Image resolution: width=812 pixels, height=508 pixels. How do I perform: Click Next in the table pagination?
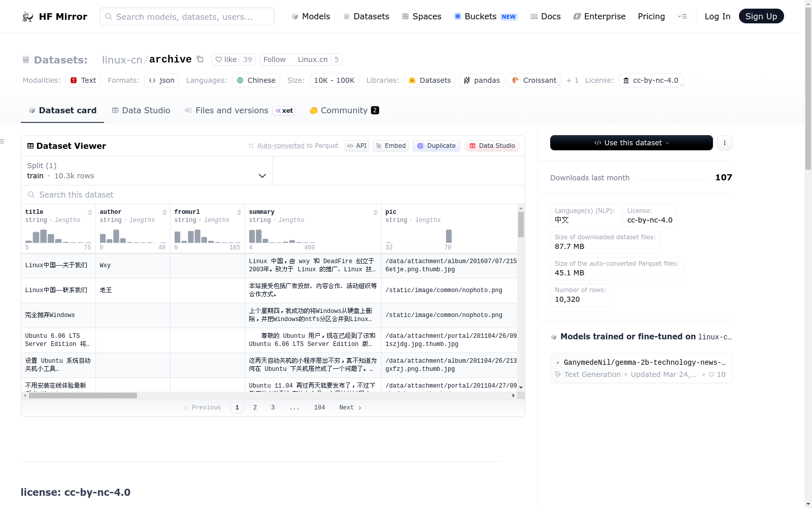coord(350,407)
